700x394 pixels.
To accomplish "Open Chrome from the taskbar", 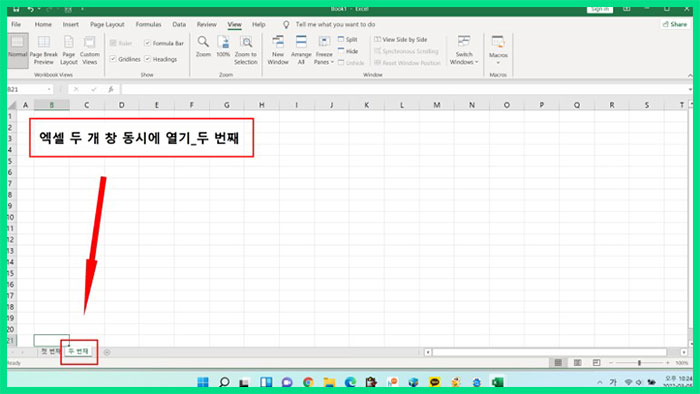I will click(308, 382).
